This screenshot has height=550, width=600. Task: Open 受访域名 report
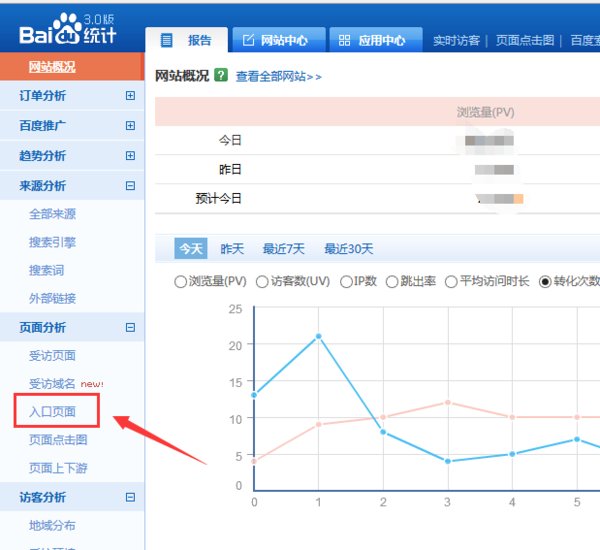pyautogui.click(x=52, y=384)
